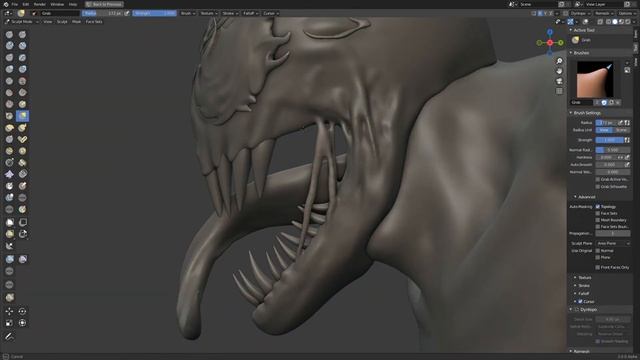Open the Brush dropdown in header
The height and width of the screenshot is (360, 640).
(x=188, y=13)
